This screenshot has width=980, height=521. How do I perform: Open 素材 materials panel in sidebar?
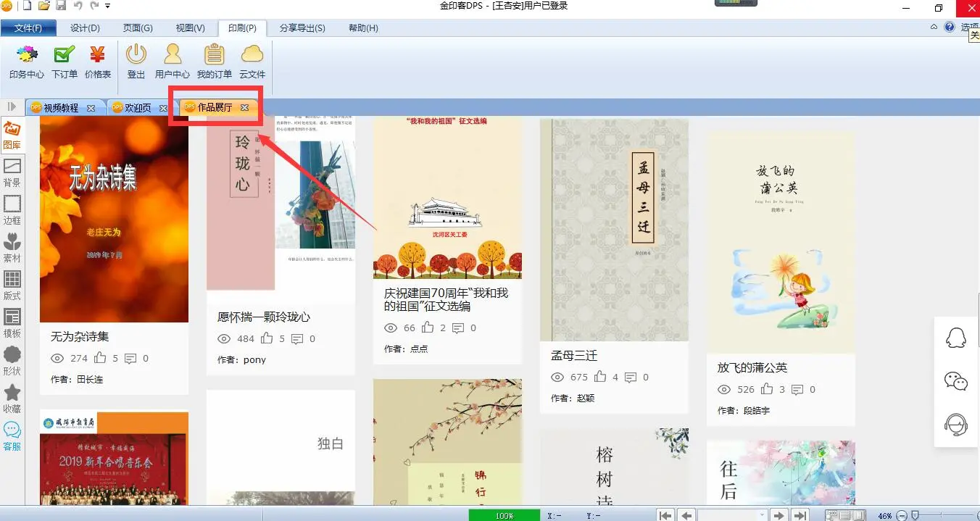point(12,248)
